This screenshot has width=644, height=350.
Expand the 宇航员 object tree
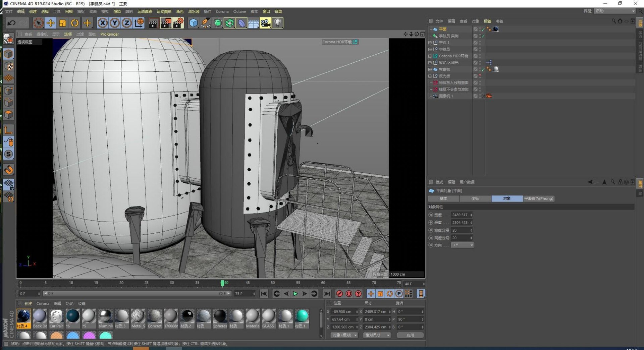(430, 49)
